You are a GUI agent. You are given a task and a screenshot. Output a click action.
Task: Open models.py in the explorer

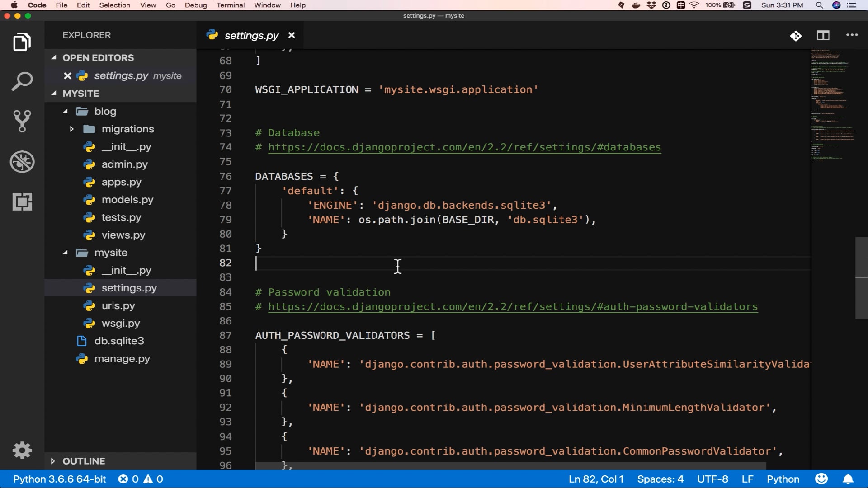[x=127, y=200]
